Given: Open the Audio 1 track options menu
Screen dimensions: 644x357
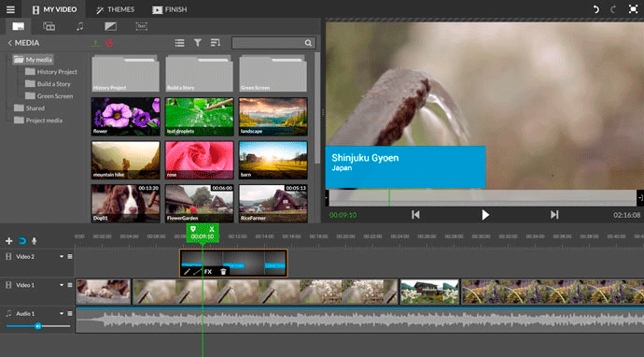Looking at the screenshot, I should click(70, 313).
